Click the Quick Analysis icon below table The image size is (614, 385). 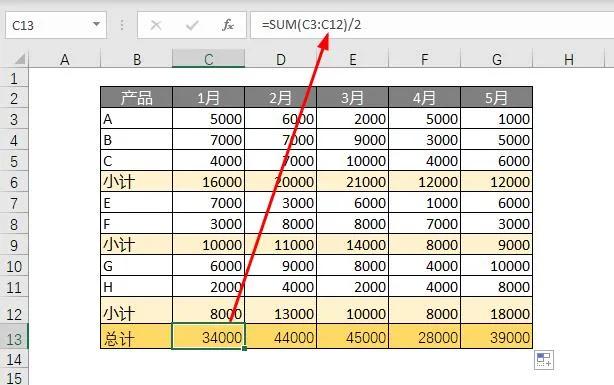click(x=544, y=359)
